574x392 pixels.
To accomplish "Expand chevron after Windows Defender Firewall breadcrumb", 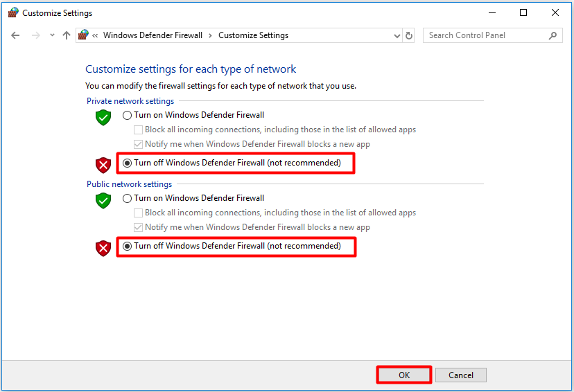I will pos(211,35).
